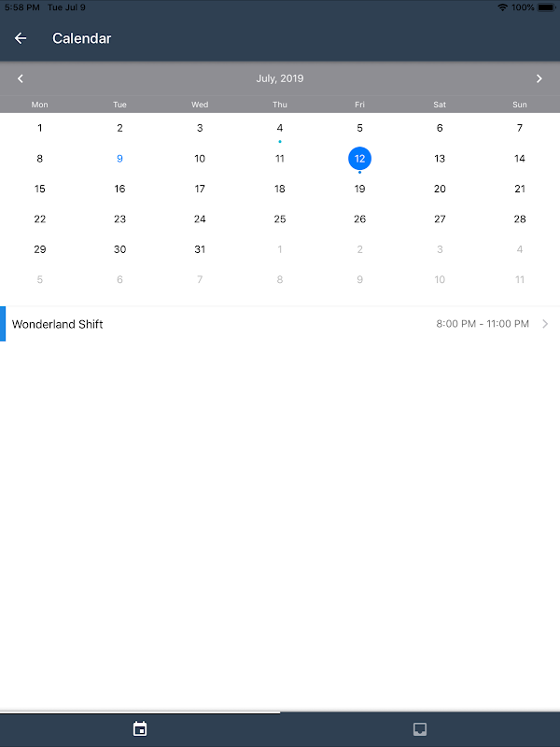Open the calendar tab icon in bottom bar
560x747 pixels.
click(x=140, y=729)
